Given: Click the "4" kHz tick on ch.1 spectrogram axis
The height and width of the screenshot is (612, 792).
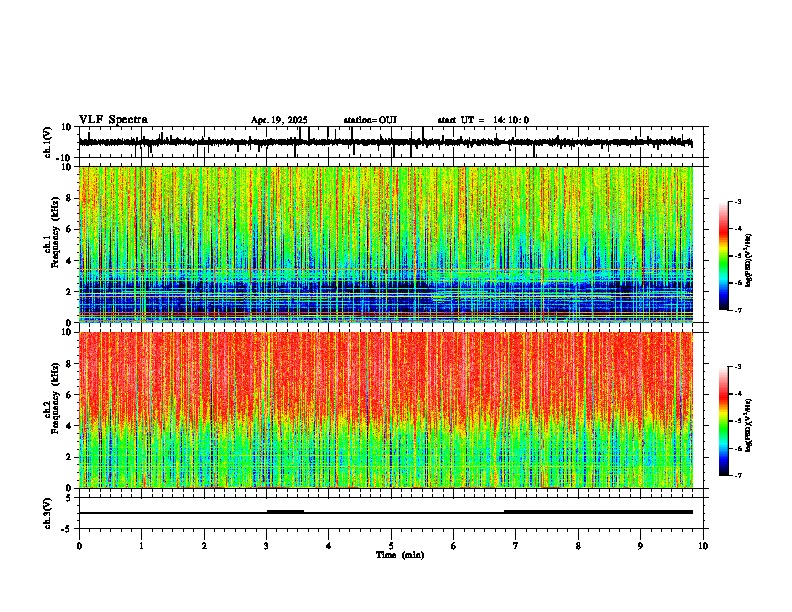Looking at the screenshot, I should (69, 261).
